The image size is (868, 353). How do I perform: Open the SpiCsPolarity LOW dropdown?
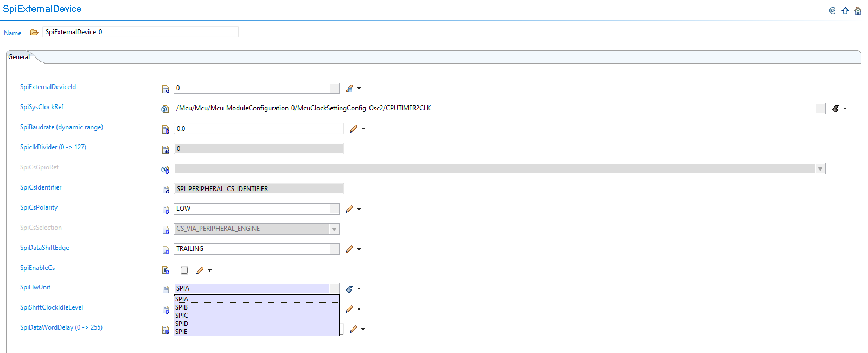pyautogui.click(x=334, y=209)
